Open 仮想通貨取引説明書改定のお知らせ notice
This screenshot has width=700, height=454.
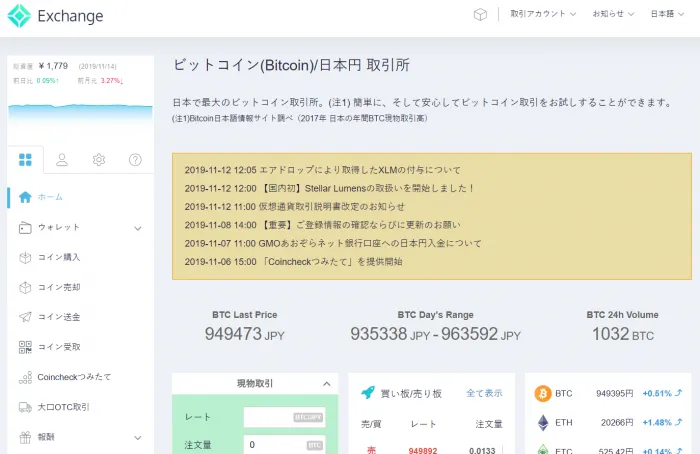coord(295,207)
